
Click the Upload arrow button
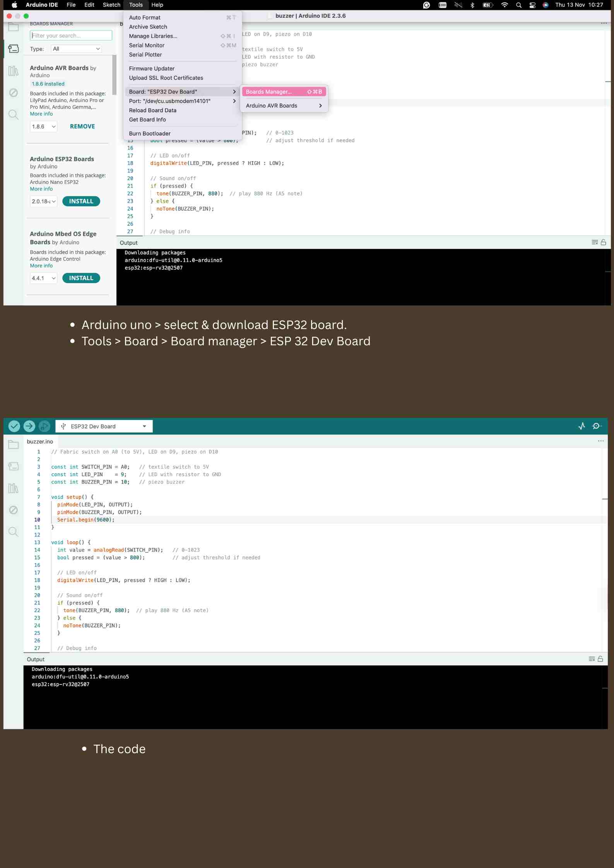(29, 426)
